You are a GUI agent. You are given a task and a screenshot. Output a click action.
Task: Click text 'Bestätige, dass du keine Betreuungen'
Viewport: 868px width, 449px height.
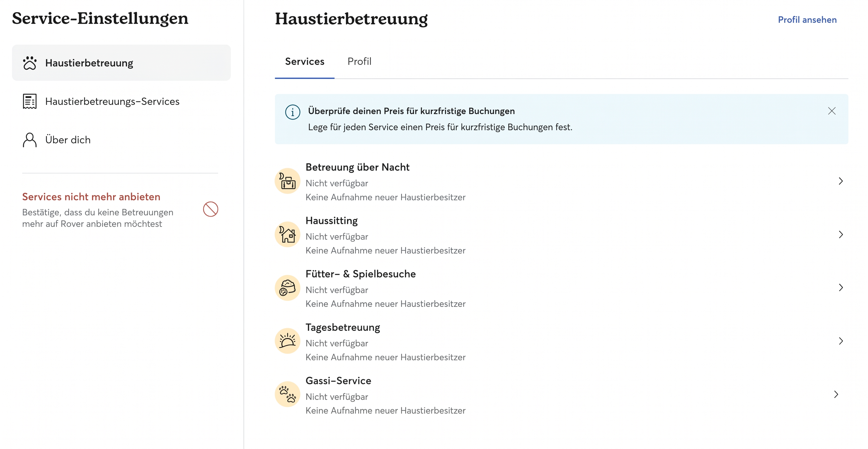pos(98,212)
